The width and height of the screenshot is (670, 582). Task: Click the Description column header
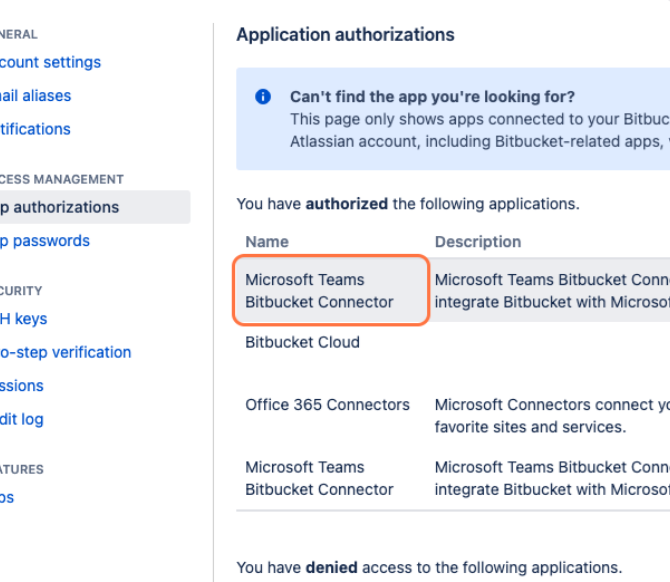pos(477,241)
